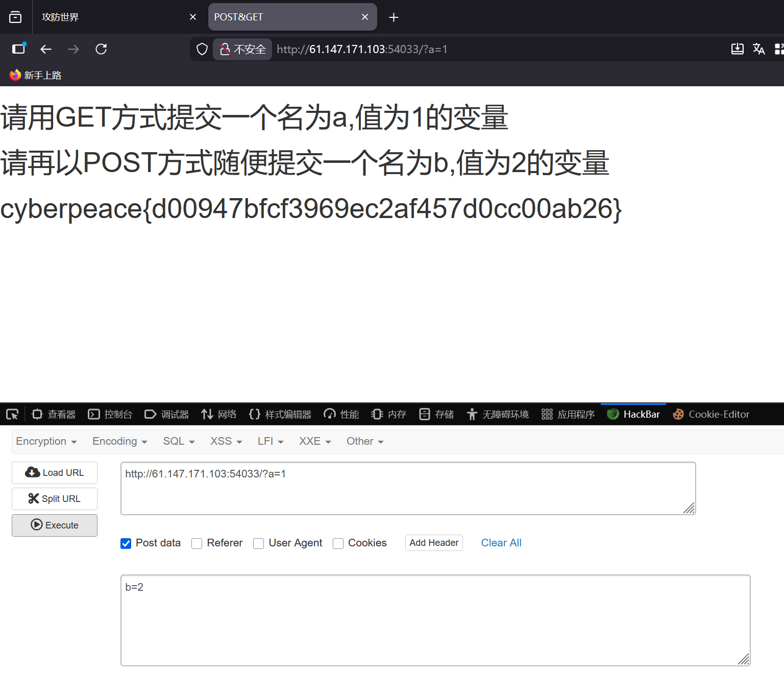Open the SQL dropdown menu
This screenshot has height=697, width=784.
[178, 441]
